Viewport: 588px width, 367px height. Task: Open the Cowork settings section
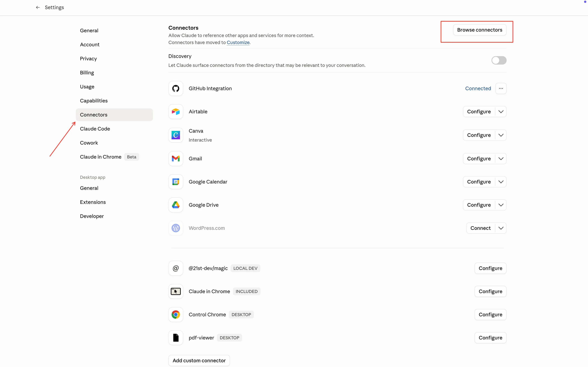pyautogui.click(x=114, y=143)
